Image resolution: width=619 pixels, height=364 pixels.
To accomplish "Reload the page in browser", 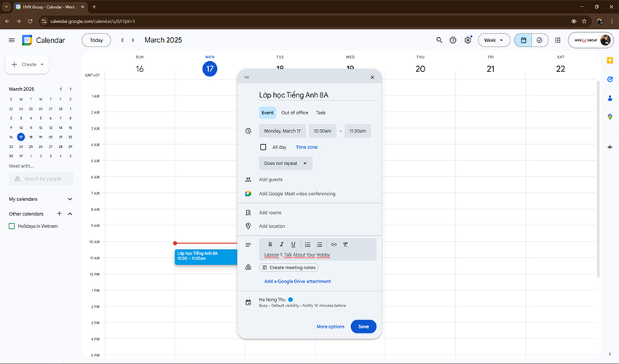I will 31,21.
